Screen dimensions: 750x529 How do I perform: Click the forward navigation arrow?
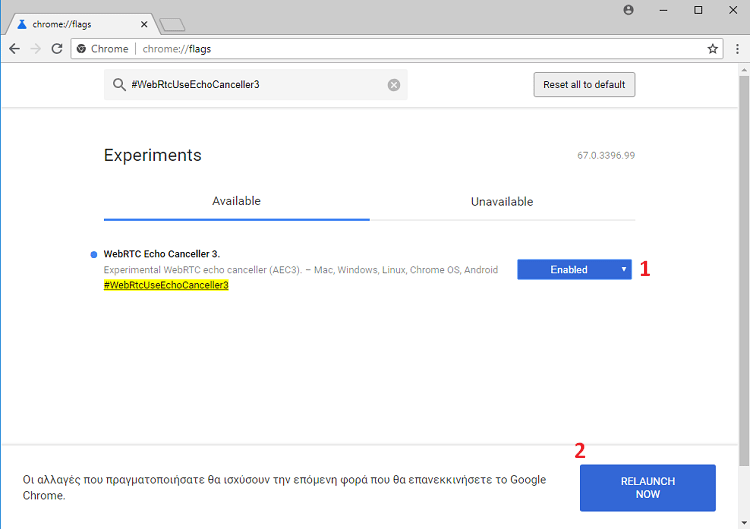(35, 49)
